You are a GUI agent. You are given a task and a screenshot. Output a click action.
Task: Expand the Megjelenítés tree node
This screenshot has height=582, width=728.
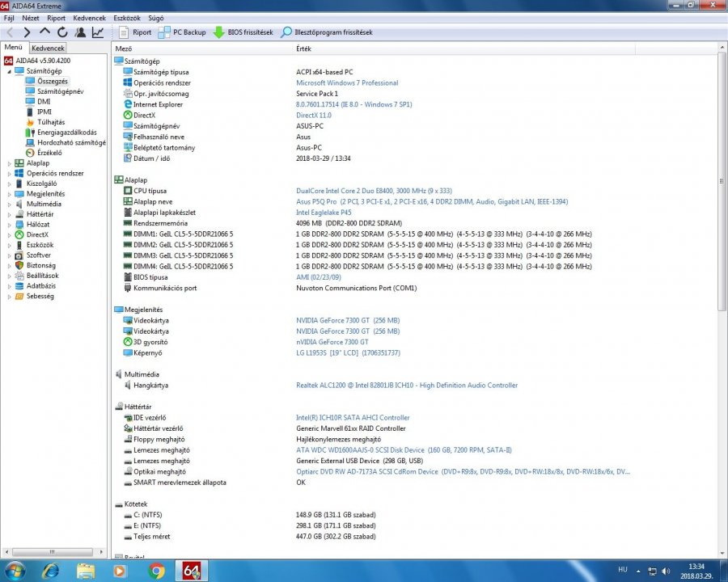pos(9,194)
